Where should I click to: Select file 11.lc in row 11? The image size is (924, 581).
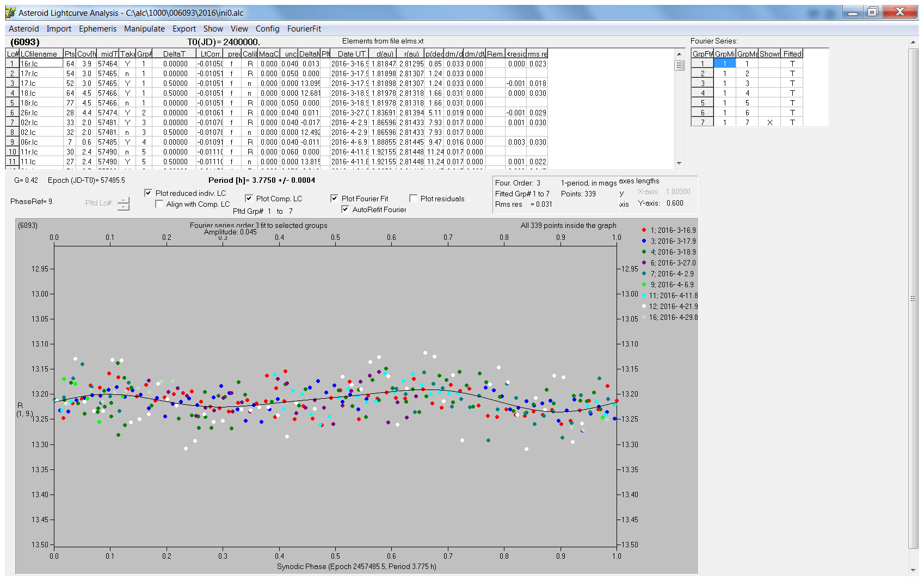(41, 162)
